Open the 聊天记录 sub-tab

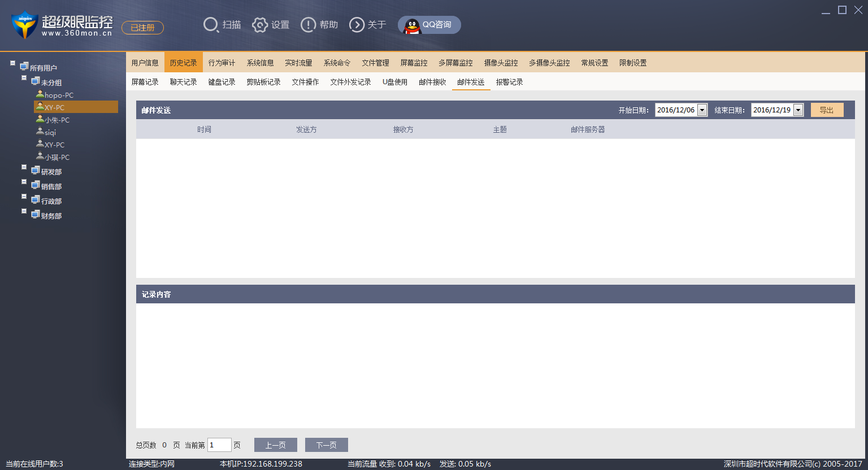pyautogui.click(x=184, y=82)
